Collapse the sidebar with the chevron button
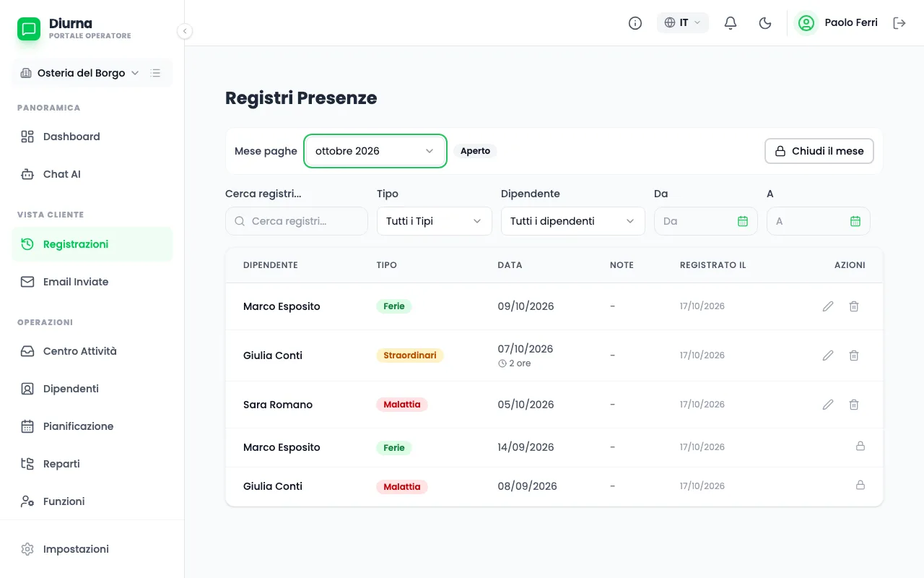924x578 pixels. [185, 31]
